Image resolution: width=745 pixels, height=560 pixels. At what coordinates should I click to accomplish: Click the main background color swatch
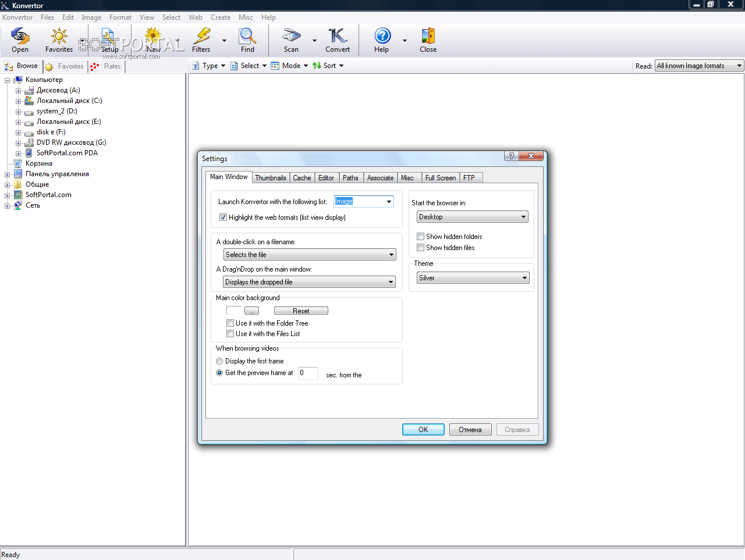(233, 311)
